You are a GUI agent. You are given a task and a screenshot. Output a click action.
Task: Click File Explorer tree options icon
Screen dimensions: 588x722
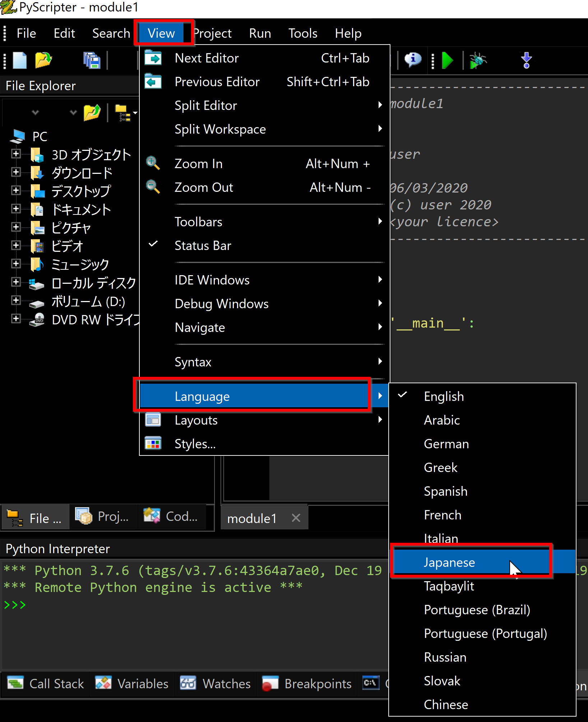click(123, 113)
